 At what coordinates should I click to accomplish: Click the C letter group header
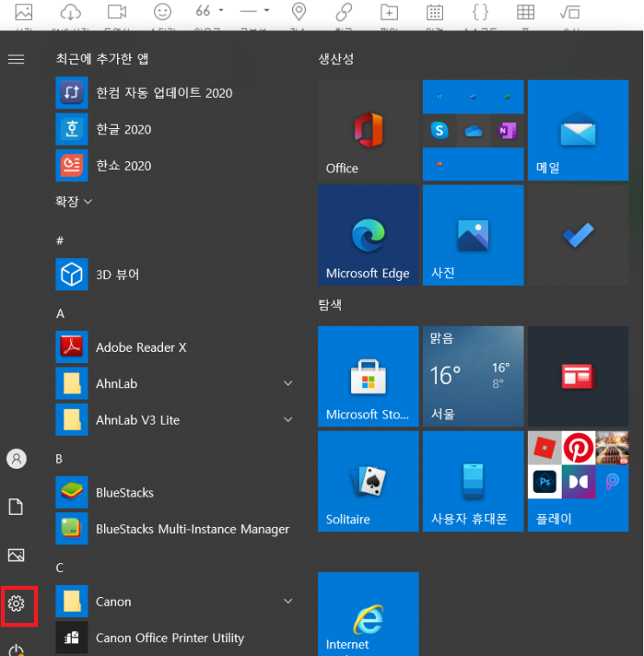[60, 568]
